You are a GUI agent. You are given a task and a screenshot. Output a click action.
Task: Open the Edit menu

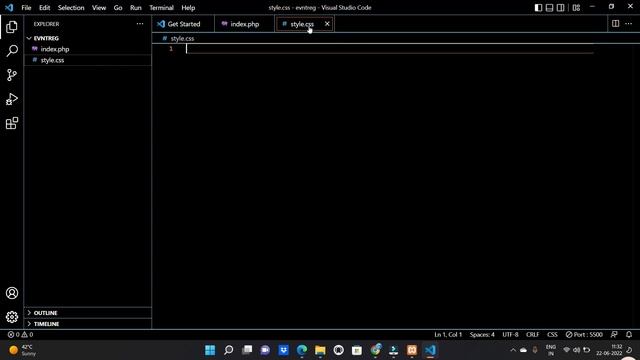pos(44,7)
